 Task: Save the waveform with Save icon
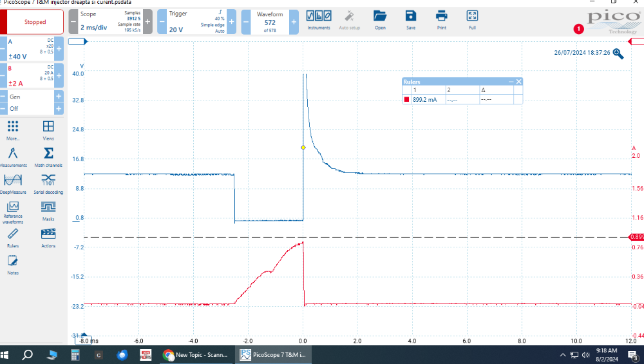click(410, 19)
